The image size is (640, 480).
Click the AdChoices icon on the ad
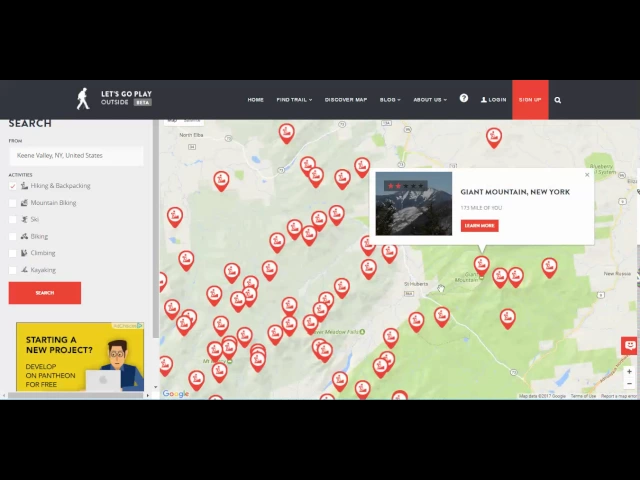[x=140, y=326]
